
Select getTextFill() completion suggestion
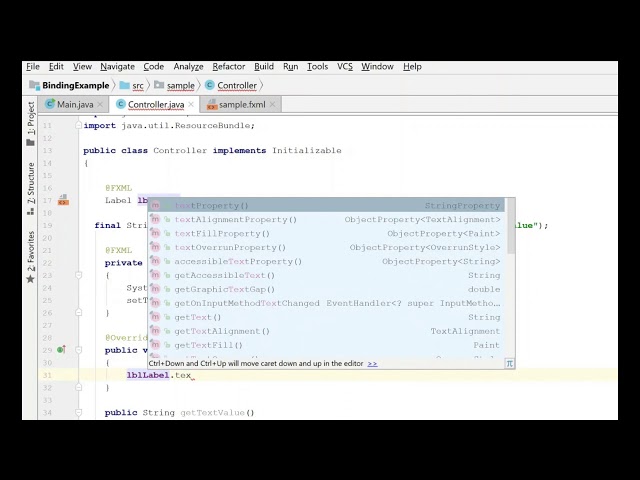click(326, 345)
